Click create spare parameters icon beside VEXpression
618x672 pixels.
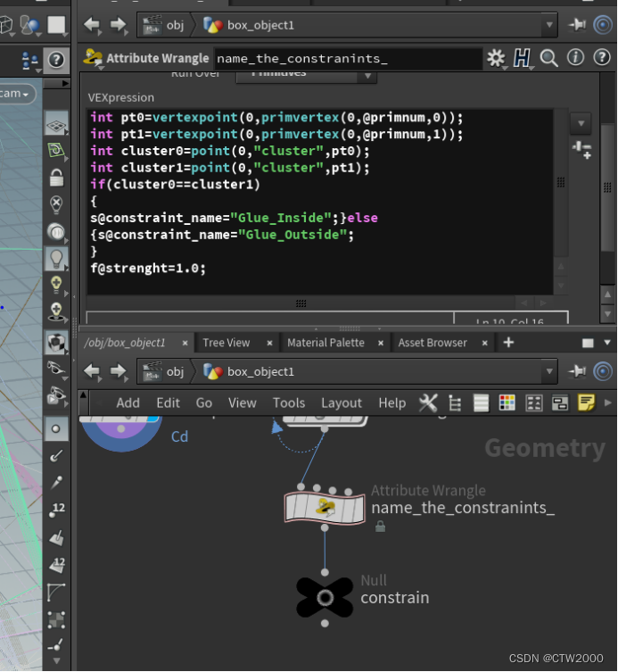pos(582,150)
